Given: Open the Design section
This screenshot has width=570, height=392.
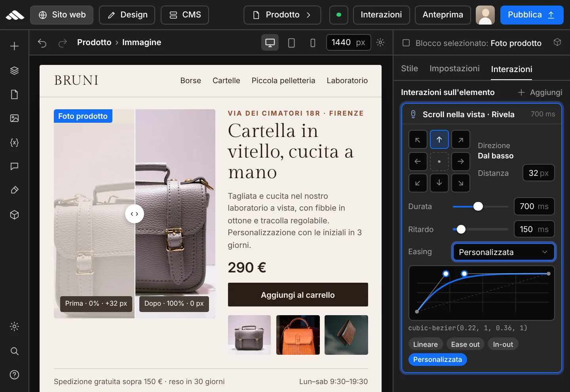Looking at the screenshot, I should click(127, 15).
